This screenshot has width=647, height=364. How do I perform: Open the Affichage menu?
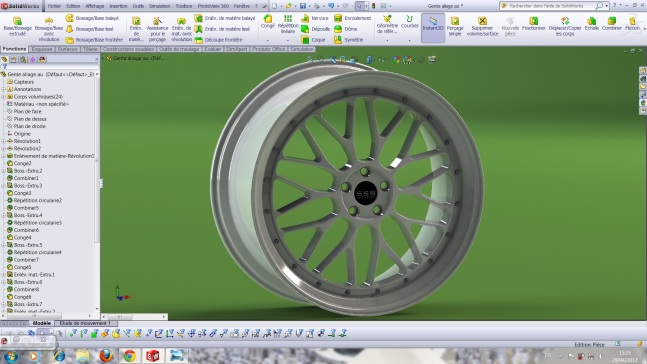pyautogui.click(x=94, y=6)
